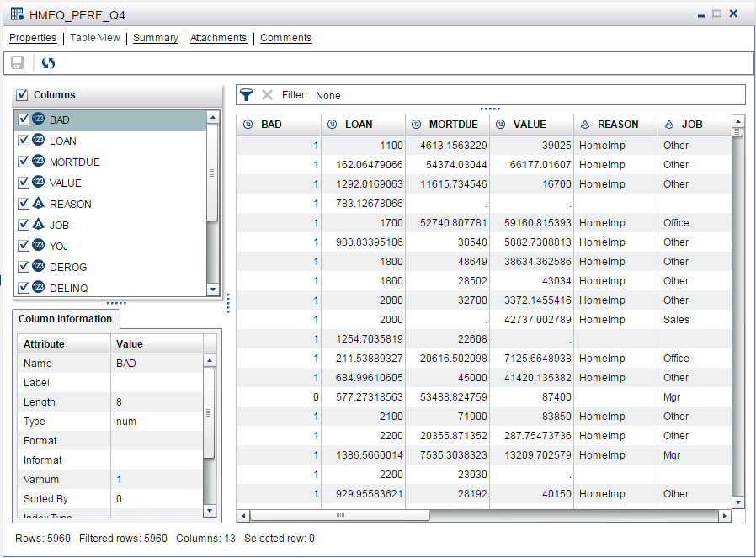Open the Filter funnel icon
Image resolution: width=756 pixels, height=558 pixels.
(x=247, y=94)
